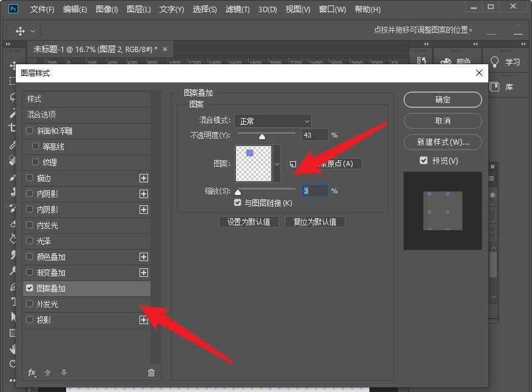Expand the 投影 style options with its plus icon
532x392 pixels.
tap(144, 320)
